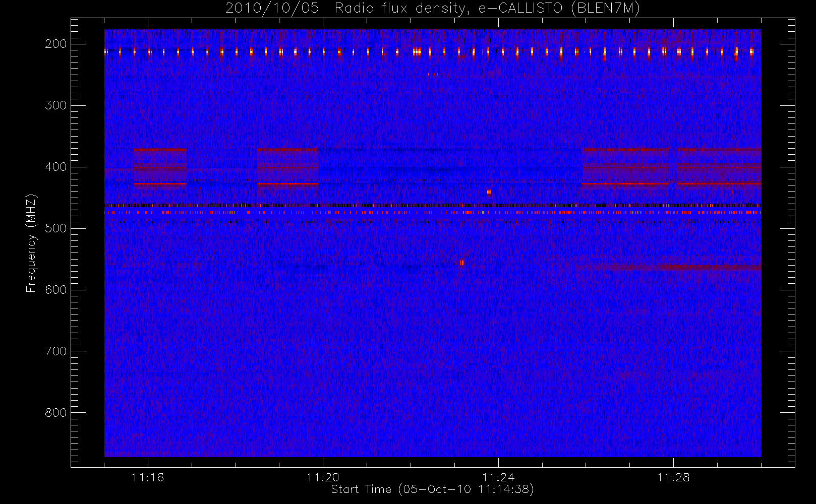Select the '800' frequency axis label

click(55, 413)
